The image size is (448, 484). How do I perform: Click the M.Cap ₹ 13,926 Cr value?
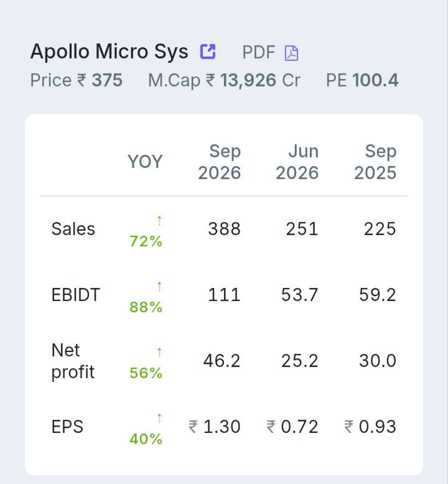[224, 81]
